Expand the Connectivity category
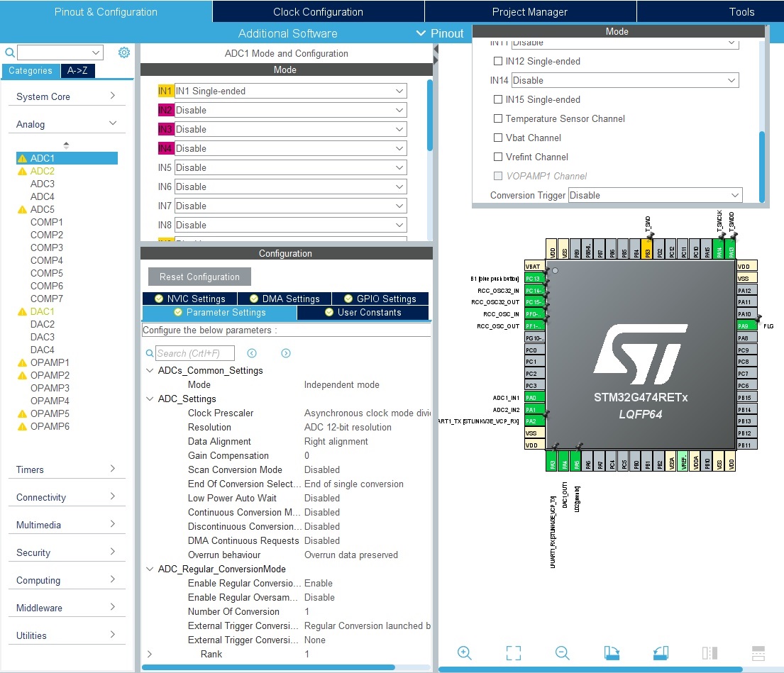Image resolution: width=784 pixels, height=673 pixels. 67,497
